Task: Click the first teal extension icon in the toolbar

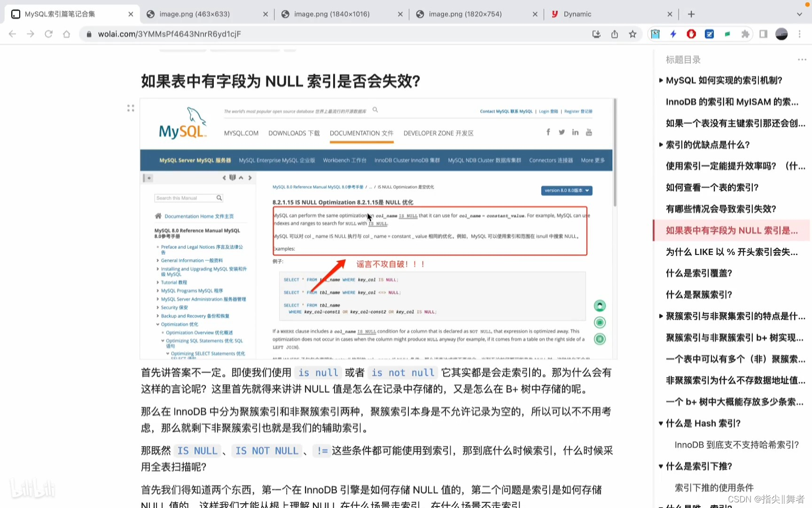Action: (656, 34)
